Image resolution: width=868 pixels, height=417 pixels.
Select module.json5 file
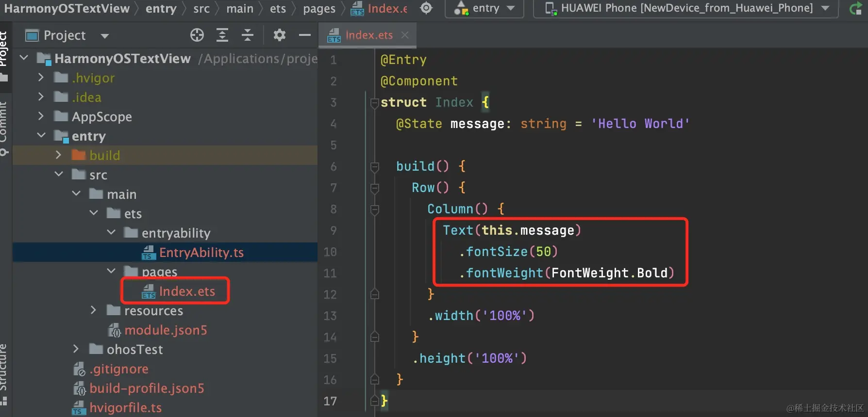click(166, 330)
